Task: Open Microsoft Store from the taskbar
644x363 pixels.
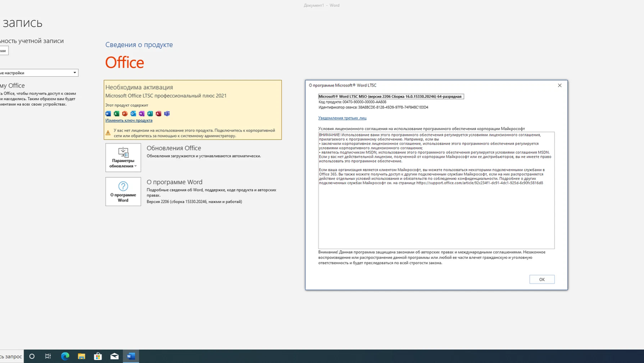Action: click(x=98, y=356)
